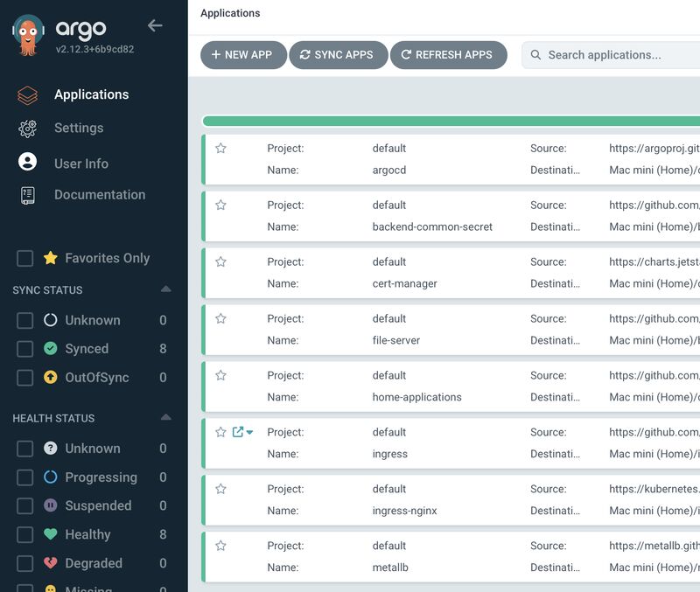Open Settings from the sidebar
700x592 pixels.
(78, 128)
